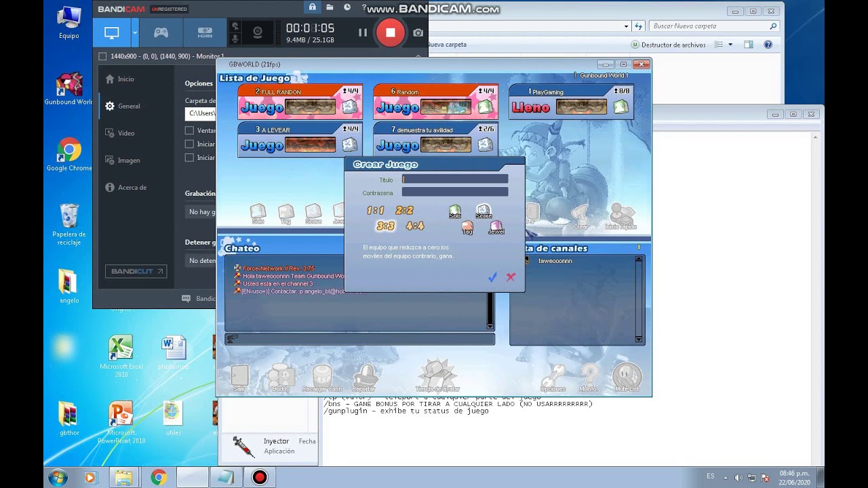This screenshot has width=868, height=488.
Task: Select Bandicam screen recording mode
Action: (112, 33)
